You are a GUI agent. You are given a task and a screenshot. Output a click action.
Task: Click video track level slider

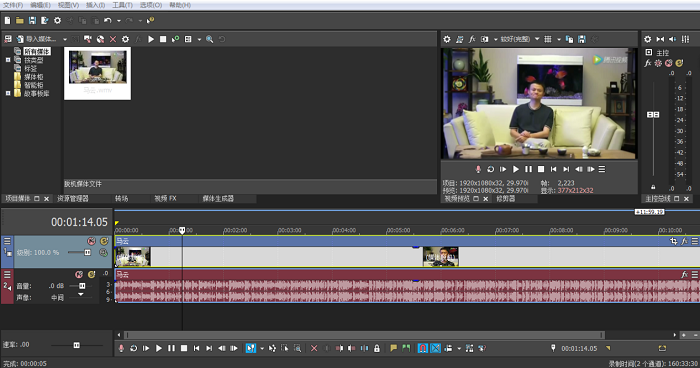pyautogui.click(x=88, y=253)
